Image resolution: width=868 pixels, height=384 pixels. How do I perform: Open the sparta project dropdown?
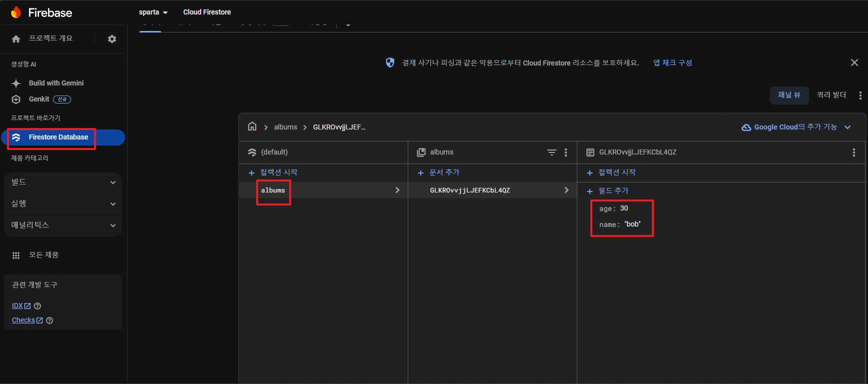[x=154, y=12]
